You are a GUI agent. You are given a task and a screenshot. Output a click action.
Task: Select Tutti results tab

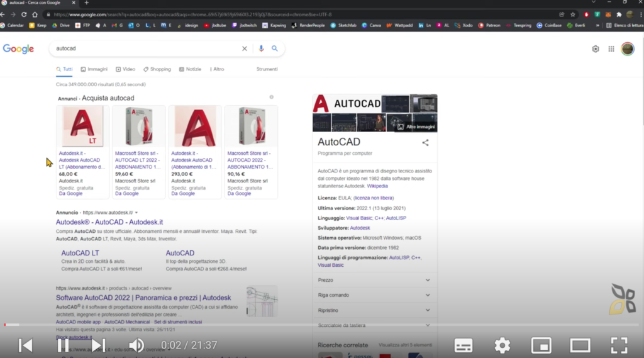coord(65,69)
